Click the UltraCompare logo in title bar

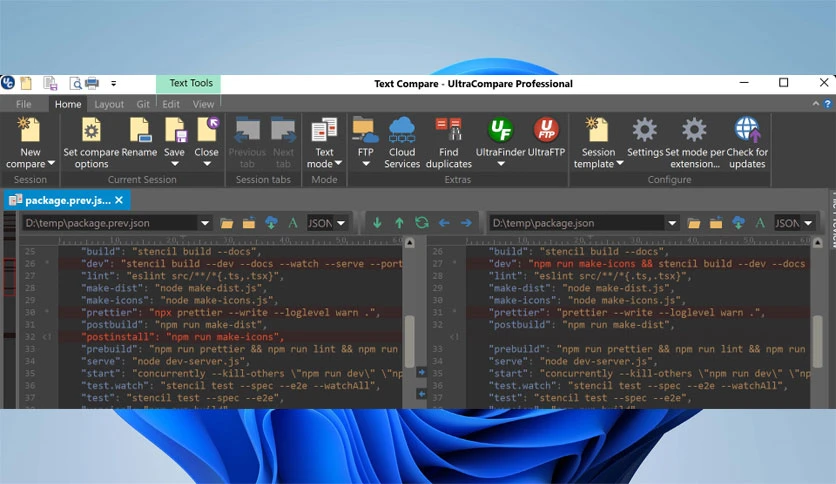coord(7,83)
